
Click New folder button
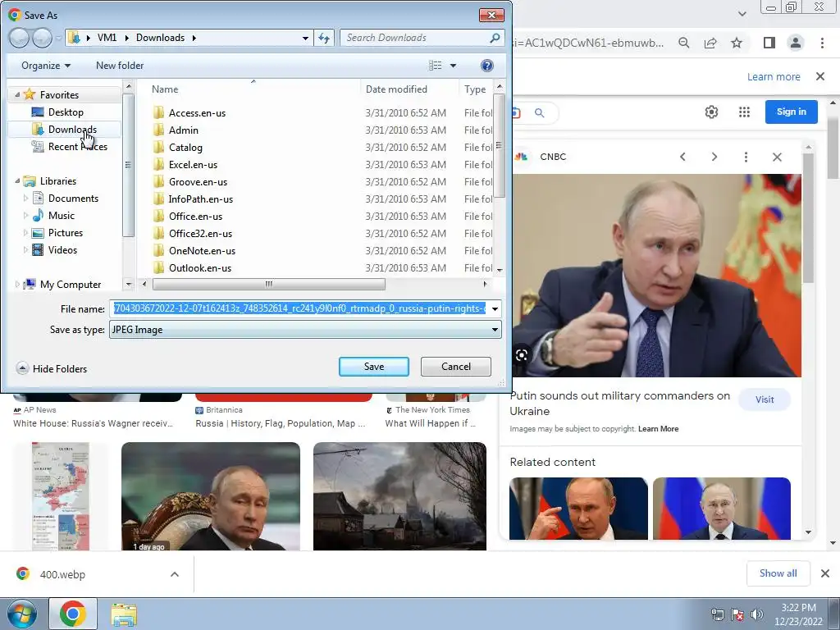[120, 66]
